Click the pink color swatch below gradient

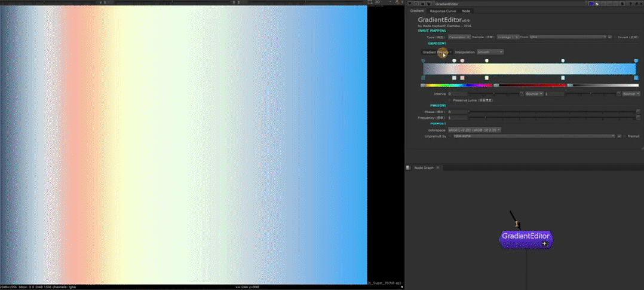(x=462, y=78)
